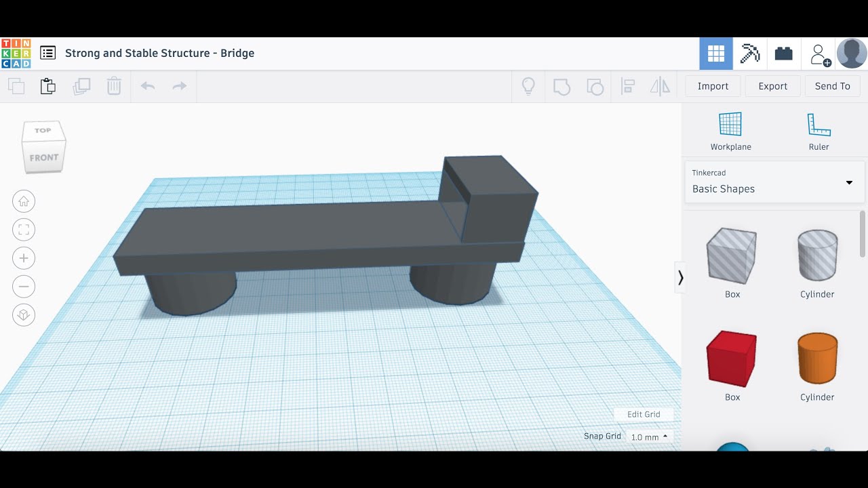Undo the last action
The width and height of the screenshot is (868, 488).
148,86
